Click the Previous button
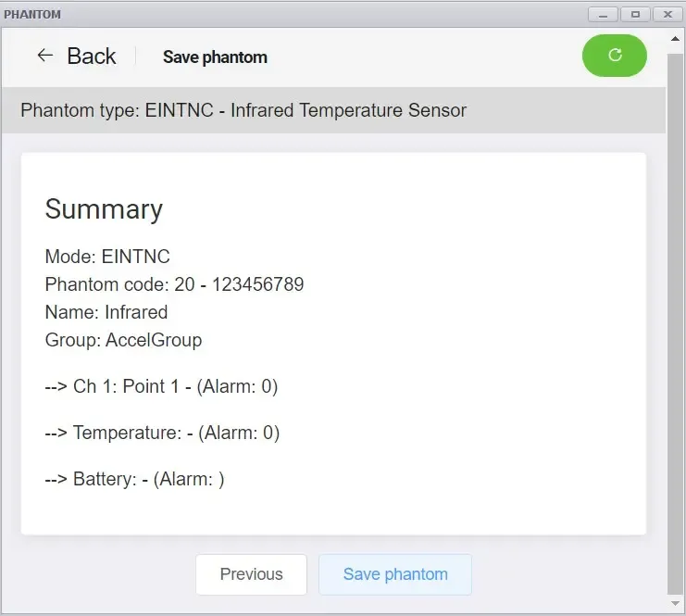This screenshot has height=616, width=686. (251, 574)
